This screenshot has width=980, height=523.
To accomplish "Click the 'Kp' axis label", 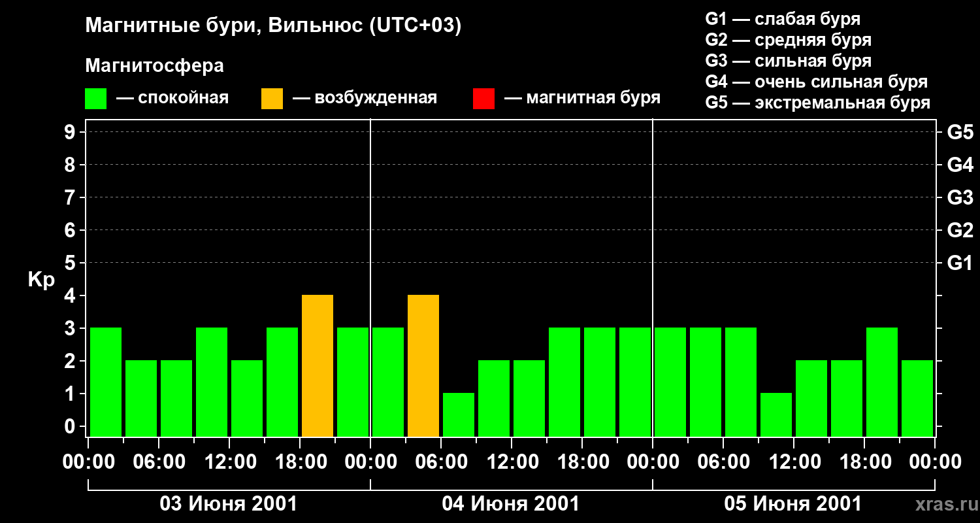I will [x=41, y=281].
